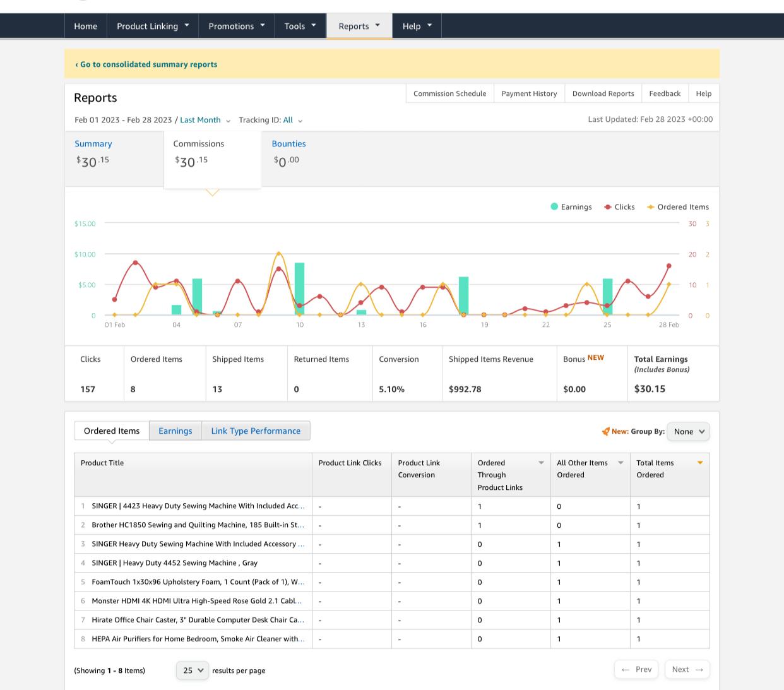Open the Reports menu
784x690 pixels.
(x=359, y=26)
